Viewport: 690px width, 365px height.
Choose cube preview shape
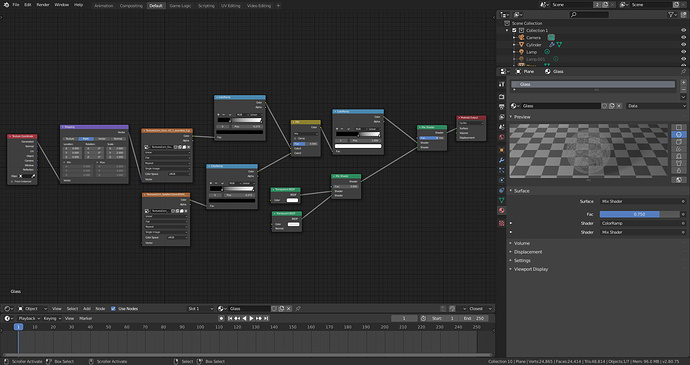679,142
